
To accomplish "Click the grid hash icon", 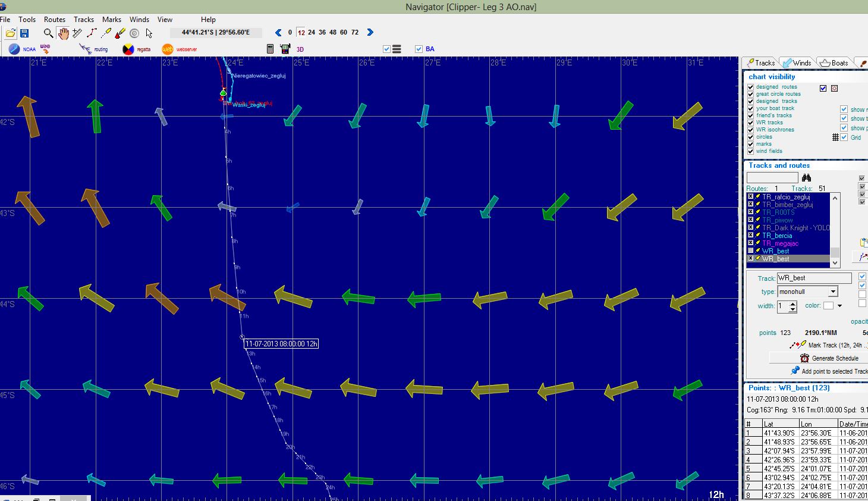I will (x=835, y=137).
